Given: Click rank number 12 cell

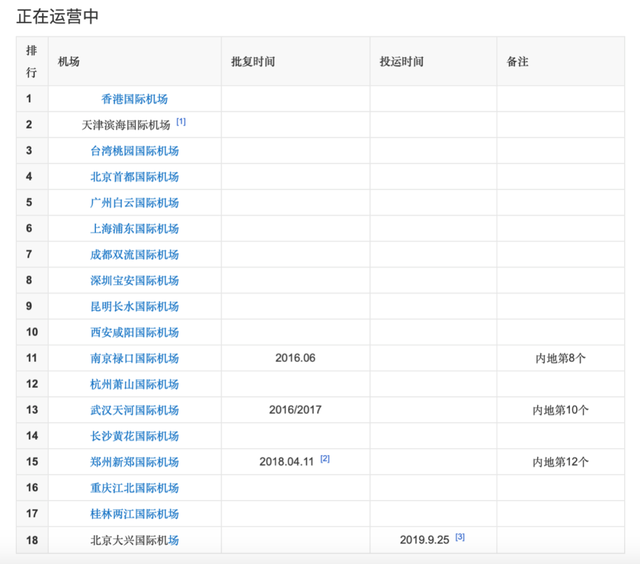Looking at the screenshot, I should 32,384.
